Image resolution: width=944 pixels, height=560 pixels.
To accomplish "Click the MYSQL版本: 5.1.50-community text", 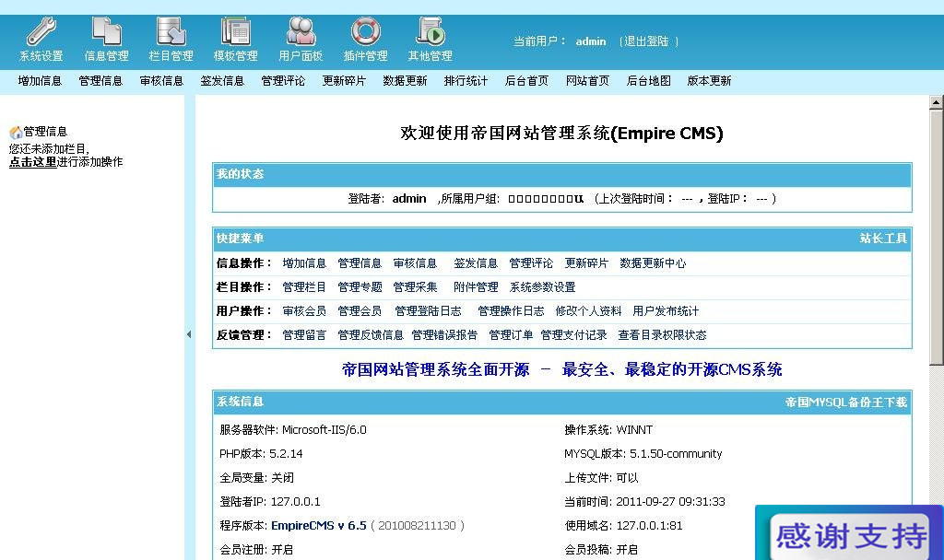I will click(x=643, y=453).
